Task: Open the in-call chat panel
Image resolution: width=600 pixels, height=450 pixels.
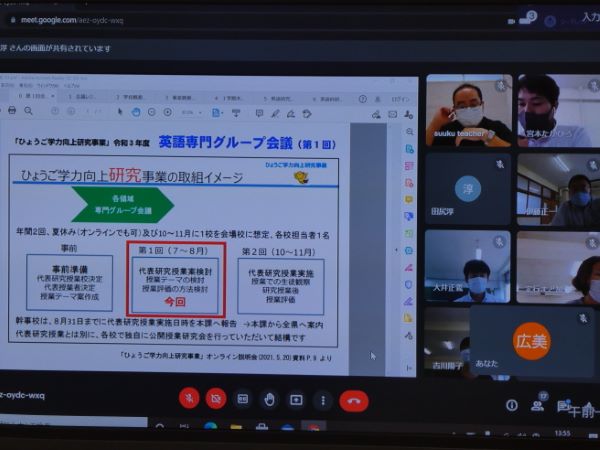Action: click(563, 406)
